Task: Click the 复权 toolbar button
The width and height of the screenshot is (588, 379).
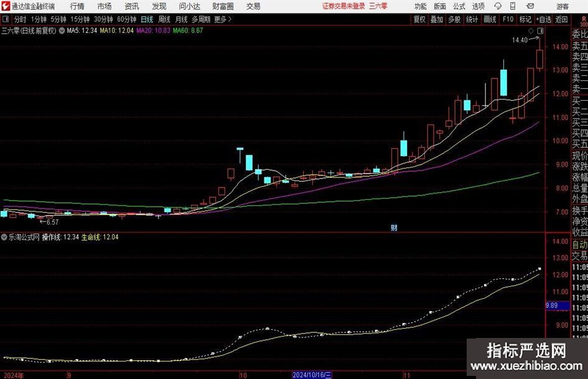Action: click(419, 19)
